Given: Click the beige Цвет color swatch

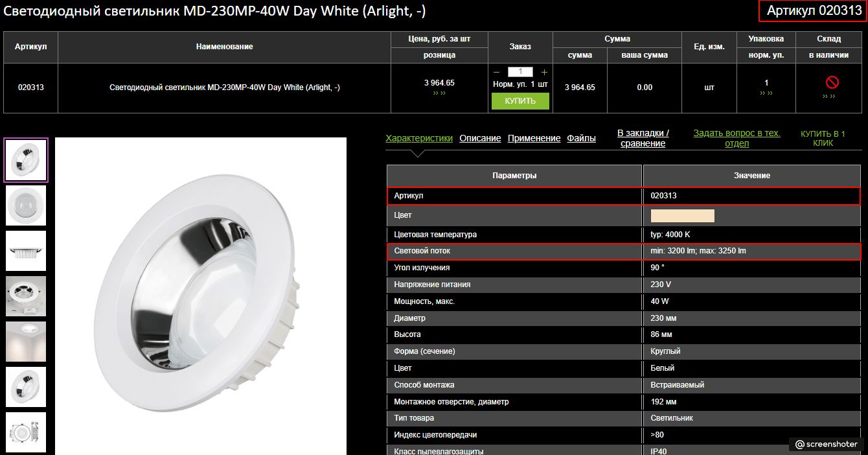Looking at the screenshot, I should pyautogui.click(x=682, y=216).
